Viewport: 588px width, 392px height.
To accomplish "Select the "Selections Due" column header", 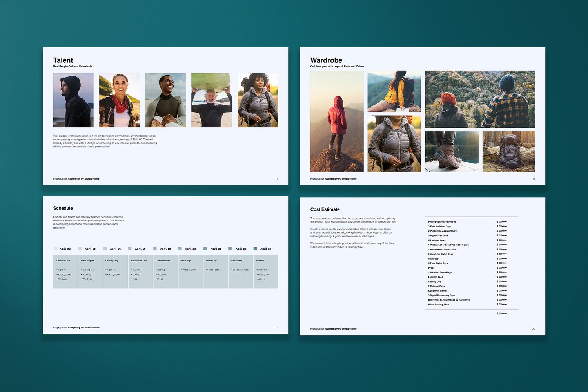I will pyautogui.click(x=139, y=261).
